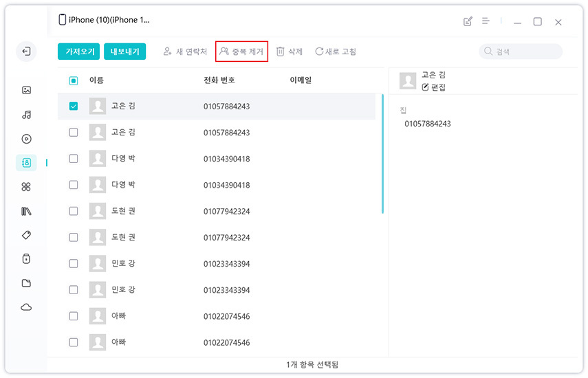The width and height of the screenshot is (588, 378).
Task: Uncheck the checked 고은 김 checkbox
Action: coord(74,106)
